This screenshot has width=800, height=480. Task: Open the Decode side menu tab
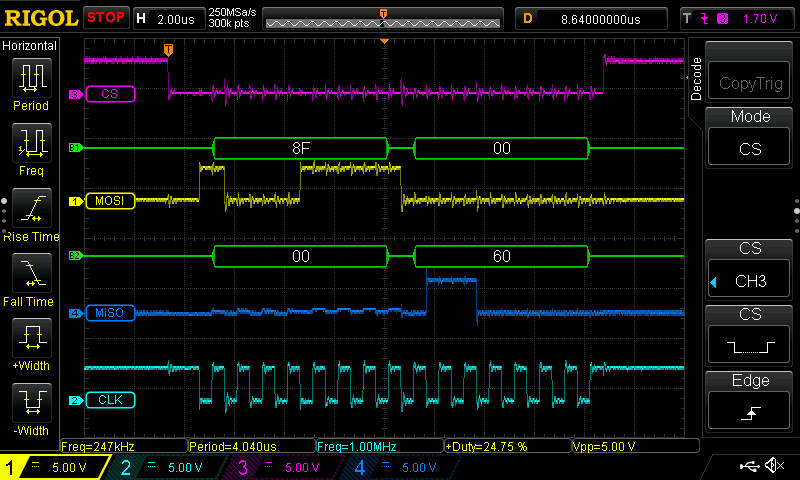695,79
